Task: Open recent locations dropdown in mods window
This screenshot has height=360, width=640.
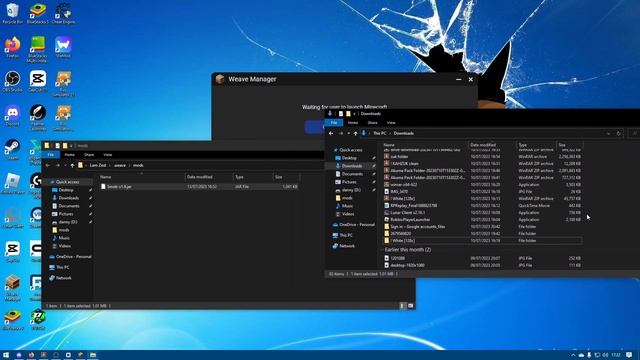Action: coord(65,165)
